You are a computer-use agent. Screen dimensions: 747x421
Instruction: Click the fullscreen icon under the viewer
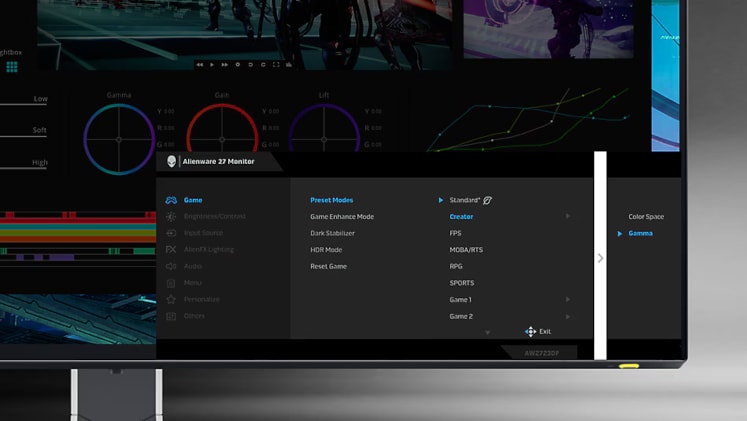point(276,65)
